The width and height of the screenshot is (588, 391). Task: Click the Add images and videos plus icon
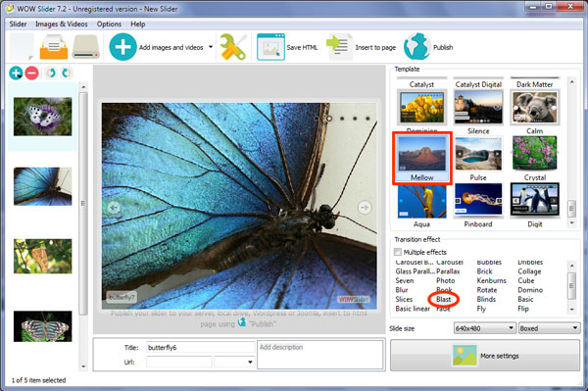122,47
